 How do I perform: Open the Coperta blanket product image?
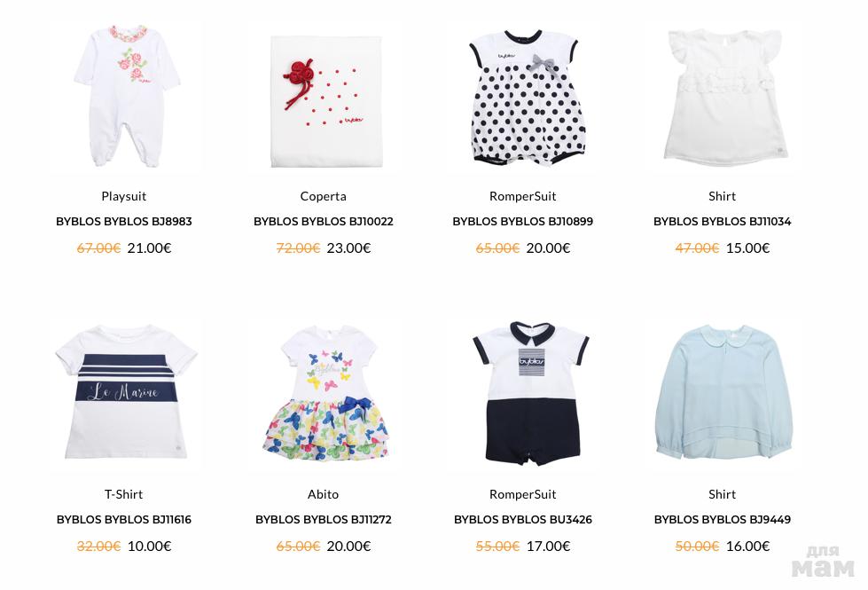click(326, 99)
